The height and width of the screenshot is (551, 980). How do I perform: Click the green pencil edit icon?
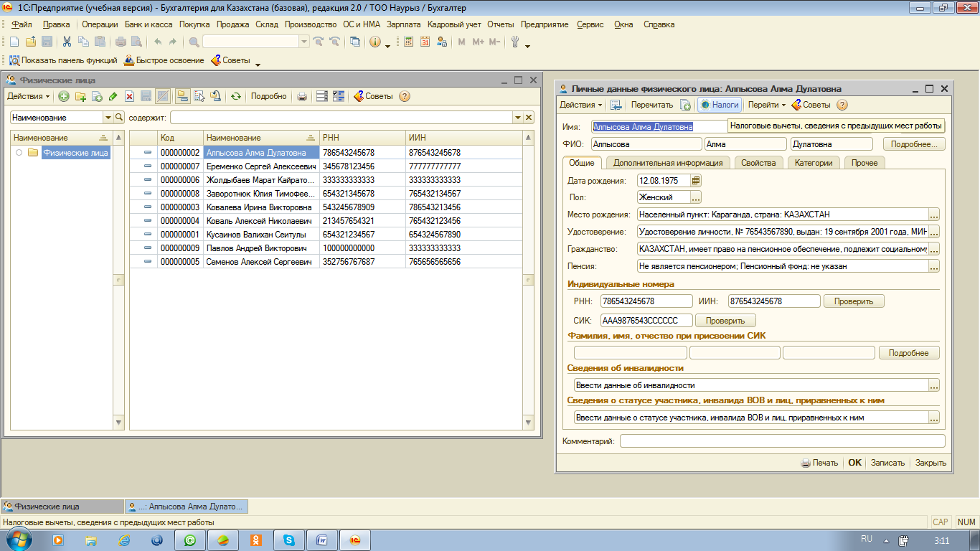[113, 96]
